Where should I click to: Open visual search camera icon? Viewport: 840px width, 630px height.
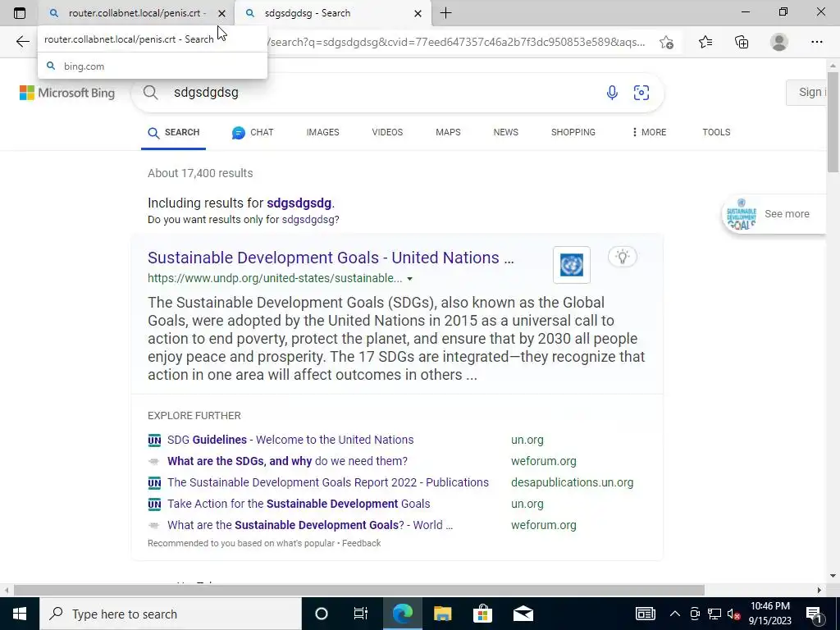pyautogui.click(x=641, y=92)
